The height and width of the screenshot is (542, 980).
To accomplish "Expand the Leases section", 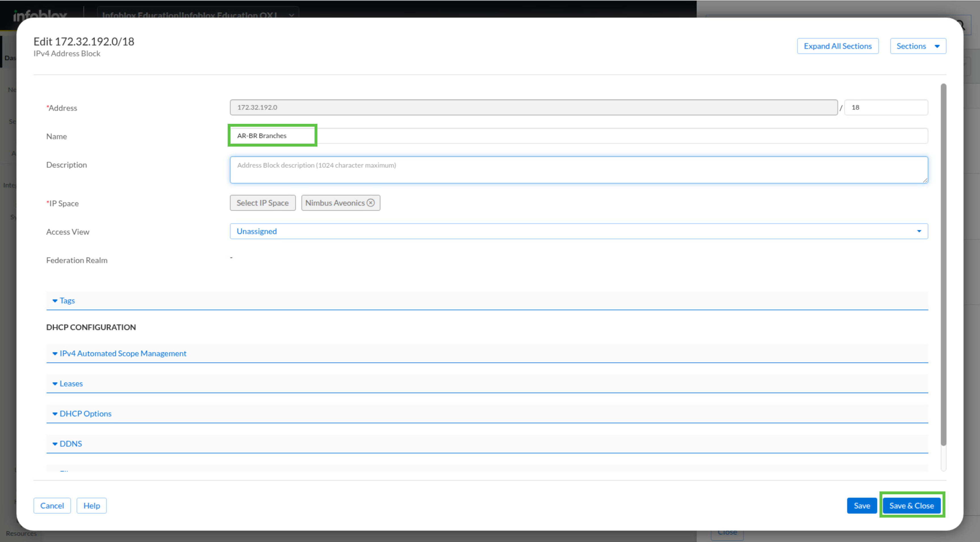I will [x=487, y=384].
